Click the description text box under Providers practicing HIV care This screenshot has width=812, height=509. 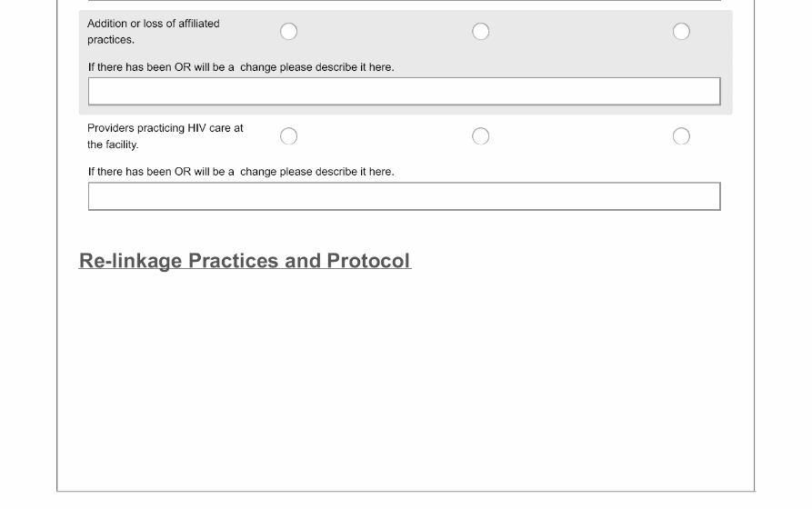(404, 196)
